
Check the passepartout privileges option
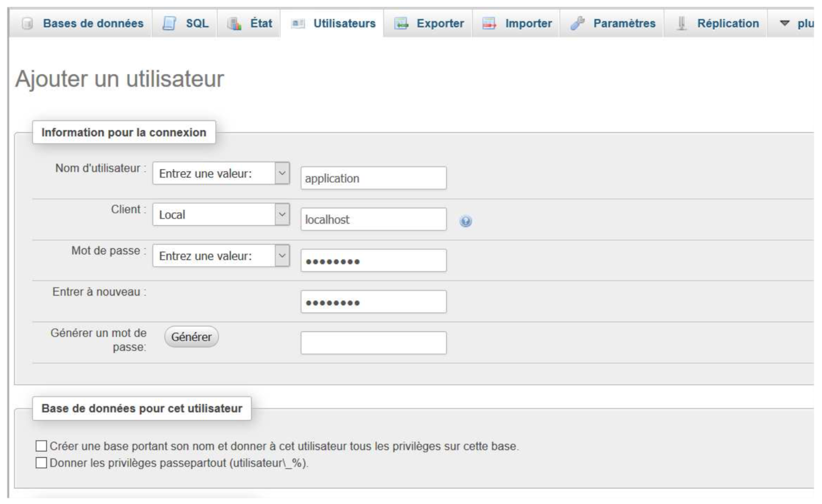pyautogui.click(x=41, y=463)
